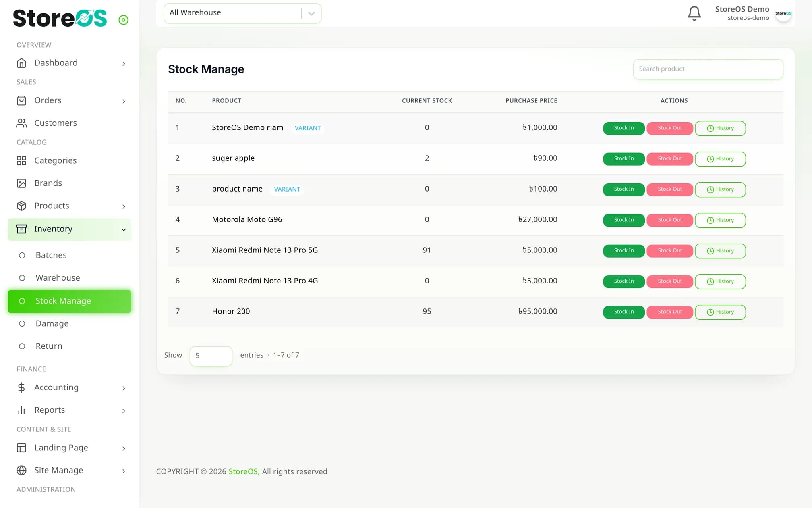
Task: Click the VARIANT badge on StoreOS Demo riam
Action: [308, 128]
